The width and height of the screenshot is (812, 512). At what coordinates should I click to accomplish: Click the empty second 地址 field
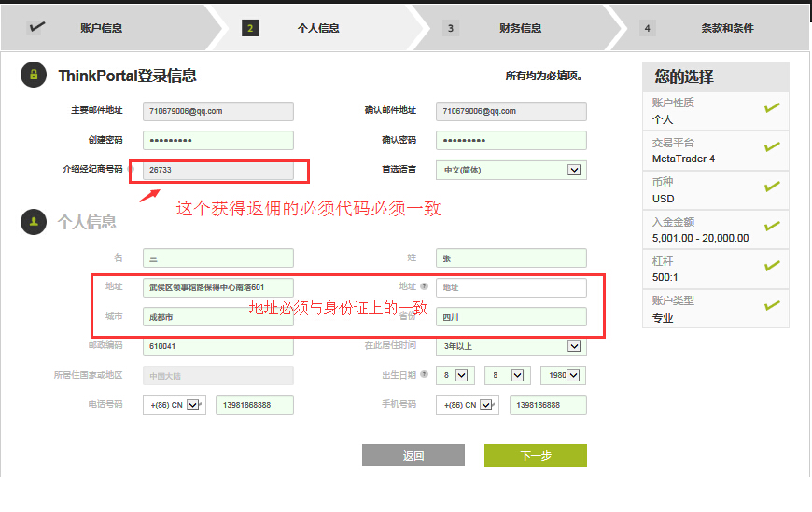click(511, 287)
